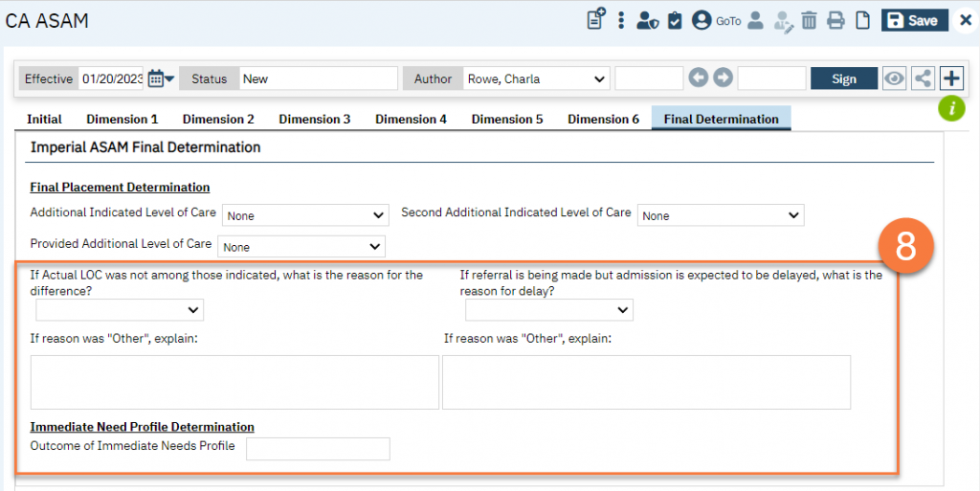Open Additional Indicated Level of Care dropdown
Viewport: 980px width, 491px height.
[305, 216]
